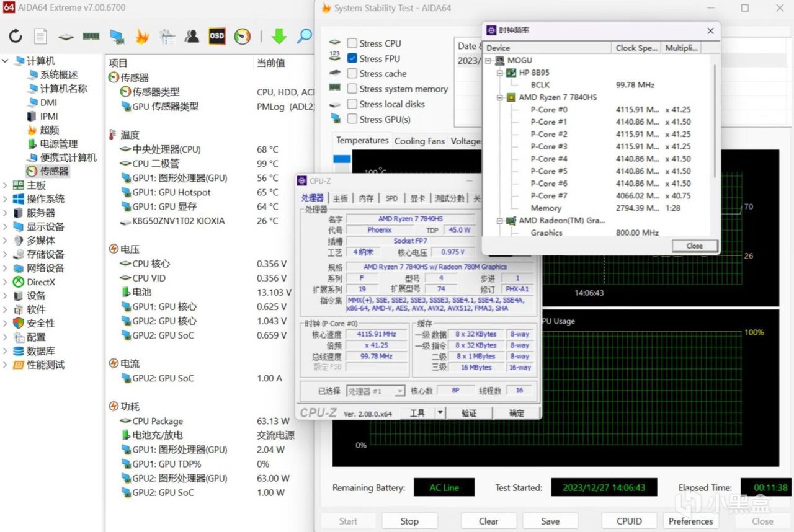Open the 工具 dropdown arrow in CPU-Z
The image size is (794, 532).
point(440,413)
